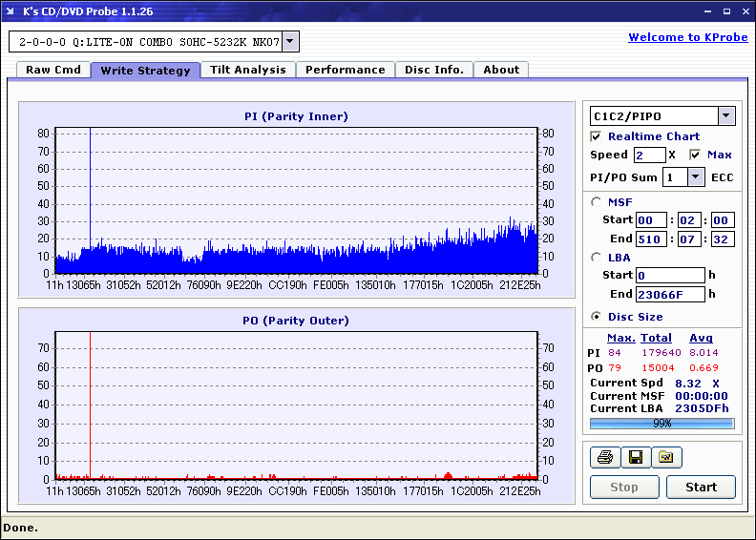The height and width of the screenshot is (540, 756).
Task: Click the folder load chart icon
Action: pyautogui.click(x=666, y=458)
